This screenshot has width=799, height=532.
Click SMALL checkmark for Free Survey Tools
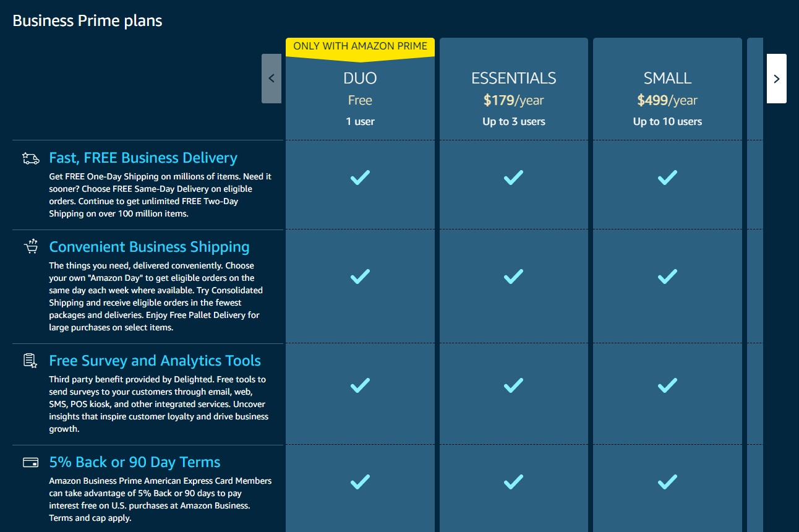tap(667, 386)
